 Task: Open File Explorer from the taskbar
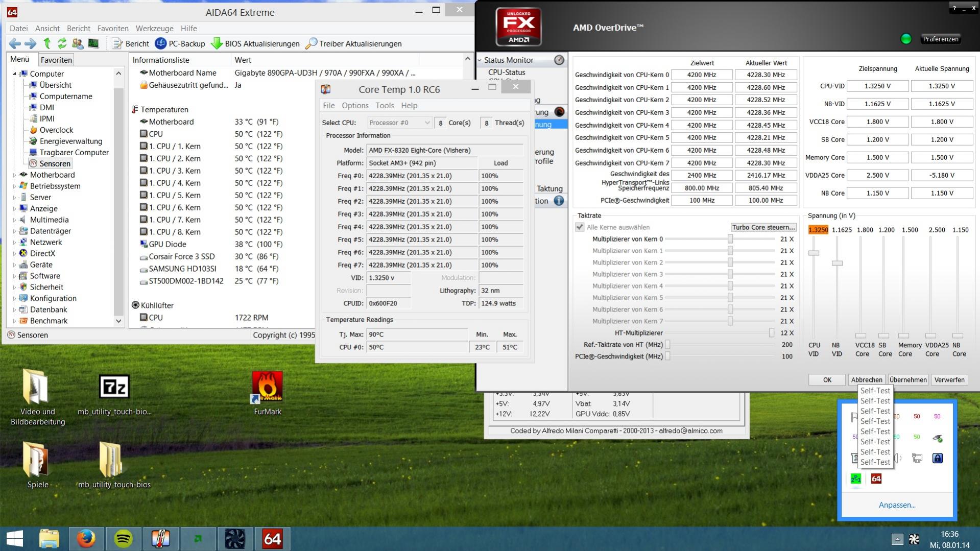point(49,539)
